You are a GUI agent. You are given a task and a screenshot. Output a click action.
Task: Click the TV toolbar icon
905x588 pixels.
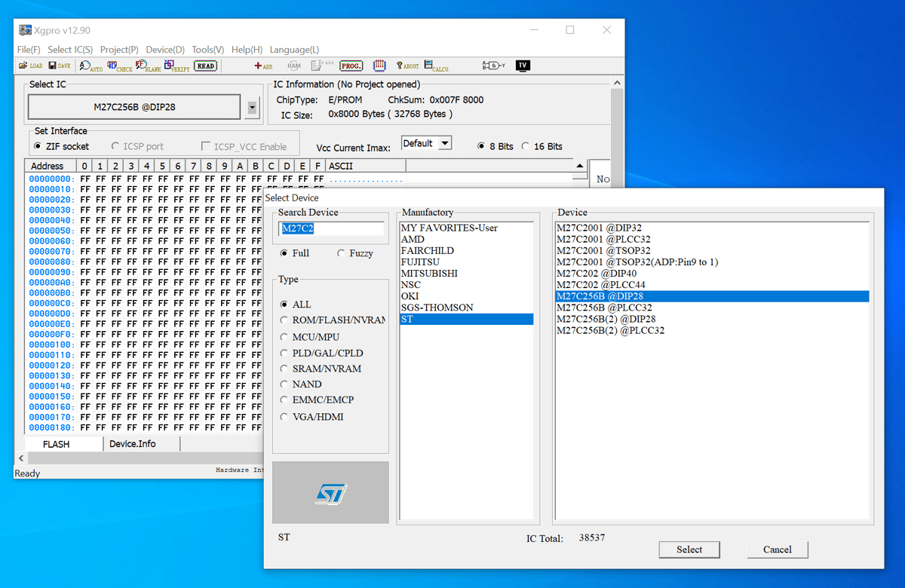coord(523,66)
